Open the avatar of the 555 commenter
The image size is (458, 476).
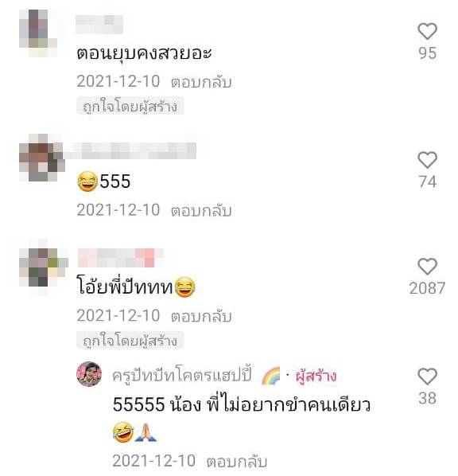tap(42, 158)
